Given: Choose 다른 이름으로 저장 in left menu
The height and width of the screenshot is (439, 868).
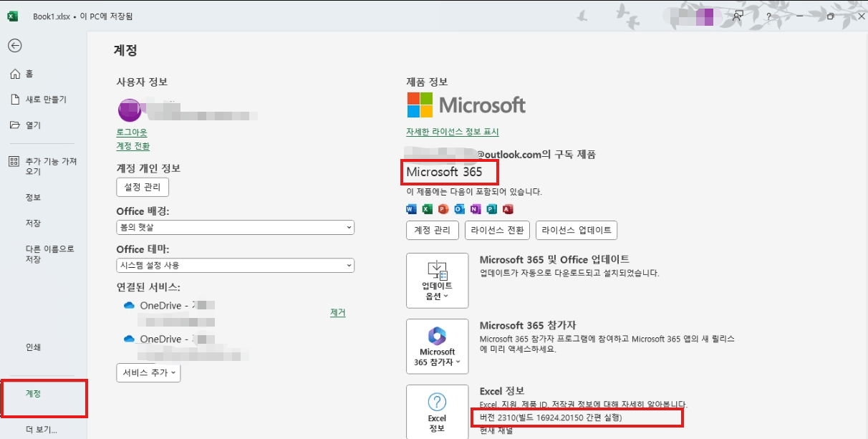Looking at the screenshot, I should pos(50,254).
